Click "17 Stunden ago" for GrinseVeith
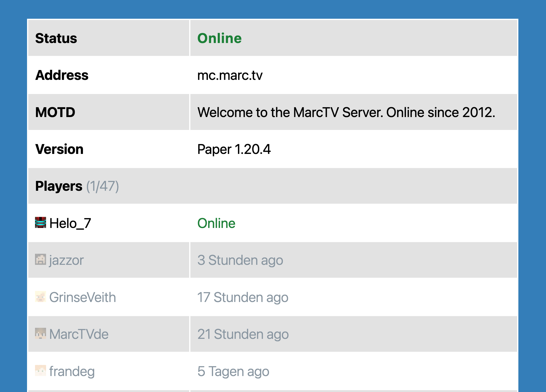 243,298
